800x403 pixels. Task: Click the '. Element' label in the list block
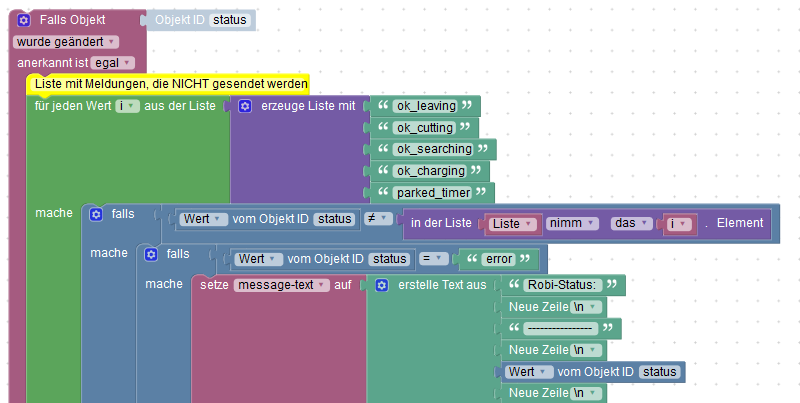735,223
